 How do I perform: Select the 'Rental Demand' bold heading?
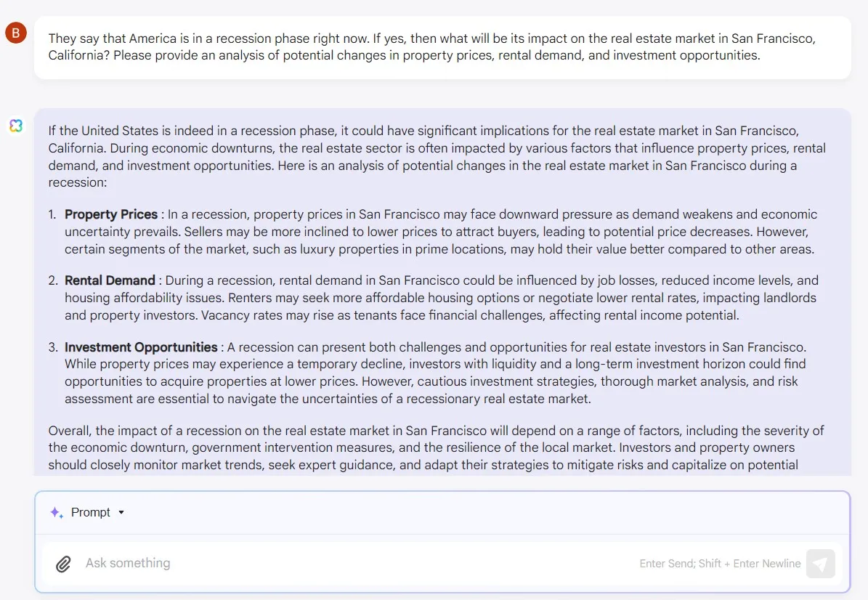110,280
